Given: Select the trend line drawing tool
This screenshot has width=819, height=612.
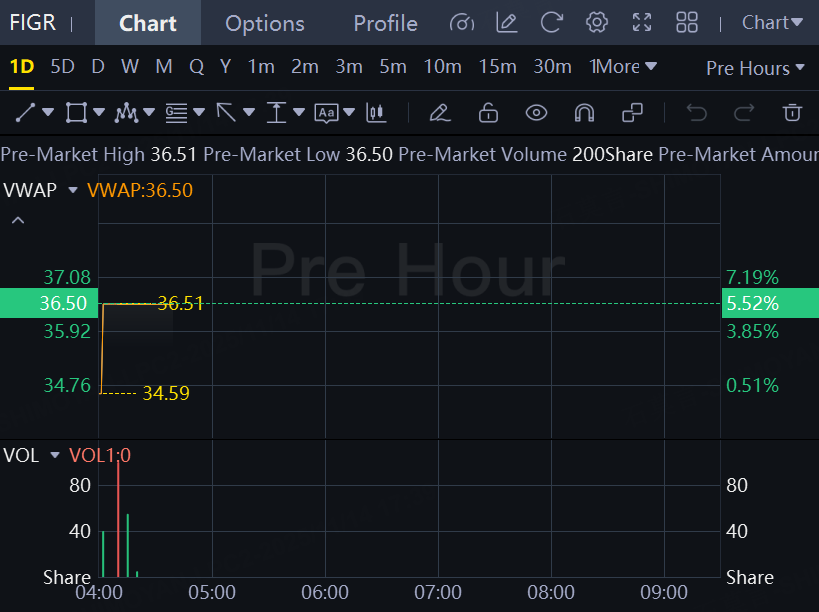Looking at the screenshot, I should pyautogui.click(x=25, y=112).
